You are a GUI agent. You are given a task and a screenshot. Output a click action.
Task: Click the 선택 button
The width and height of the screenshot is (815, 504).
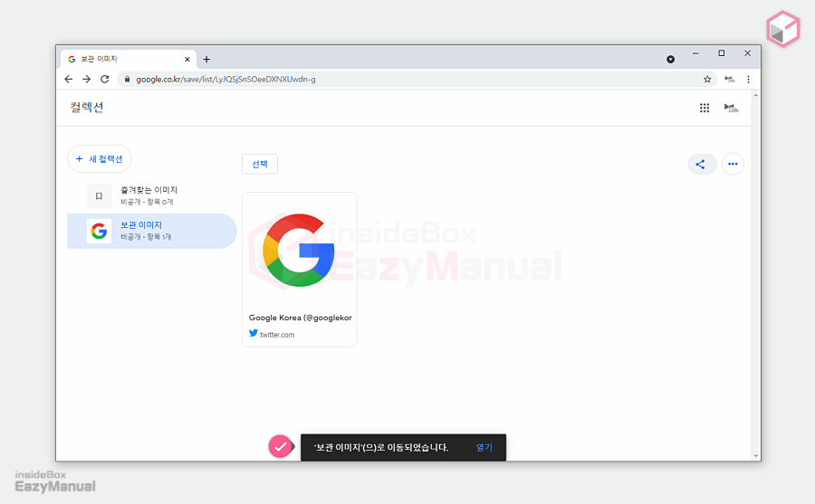point(260,164)
